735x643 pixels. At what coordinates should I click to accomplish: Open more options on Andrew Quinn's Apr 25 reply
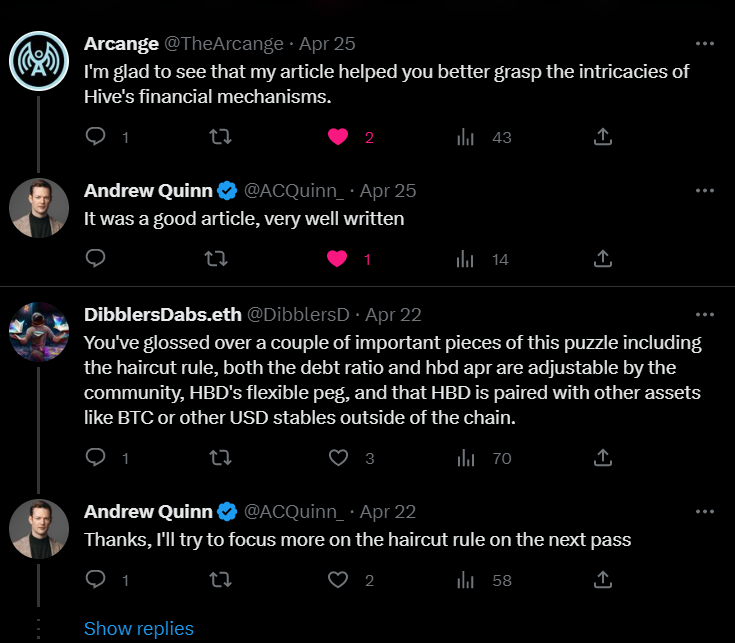(x=705, y=191)
